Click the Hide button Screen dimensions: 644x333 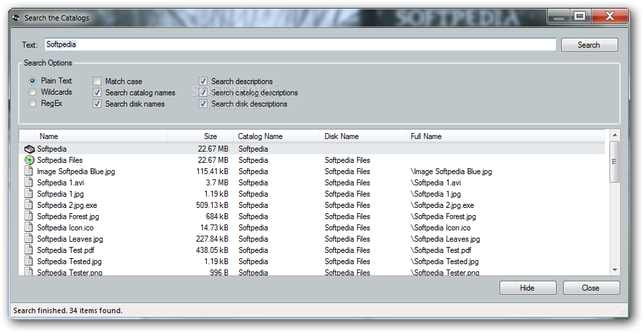pos(528,288)
